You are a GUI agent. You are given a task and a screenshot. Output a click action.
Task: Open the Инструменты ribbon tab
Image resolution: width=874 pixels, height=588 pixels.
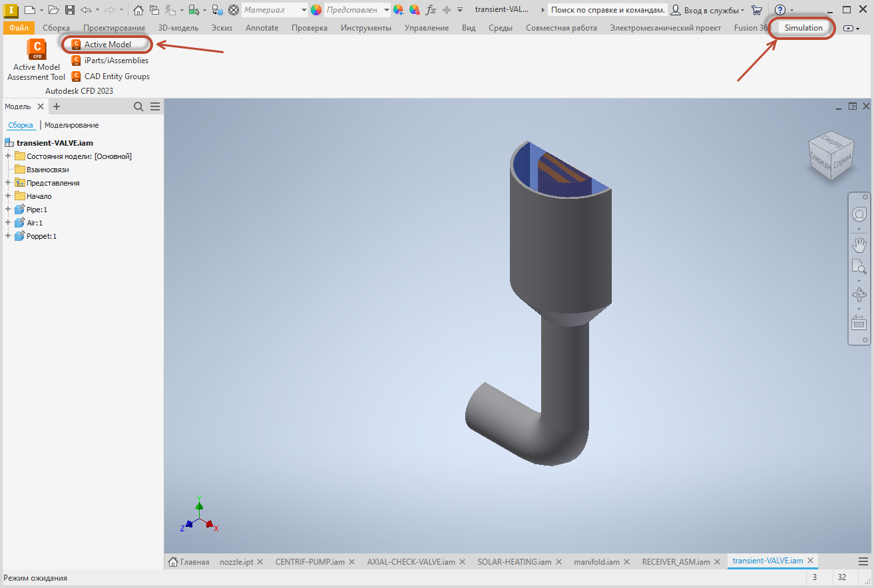(366, 28)
